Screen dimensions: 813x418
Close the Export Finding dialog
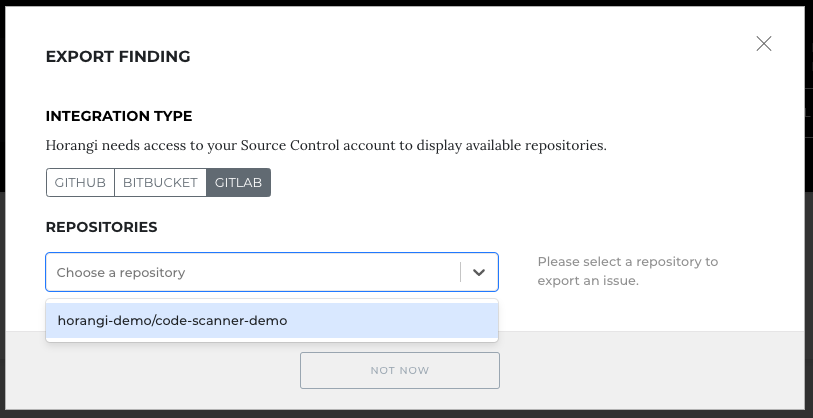(x=764, y=44)
